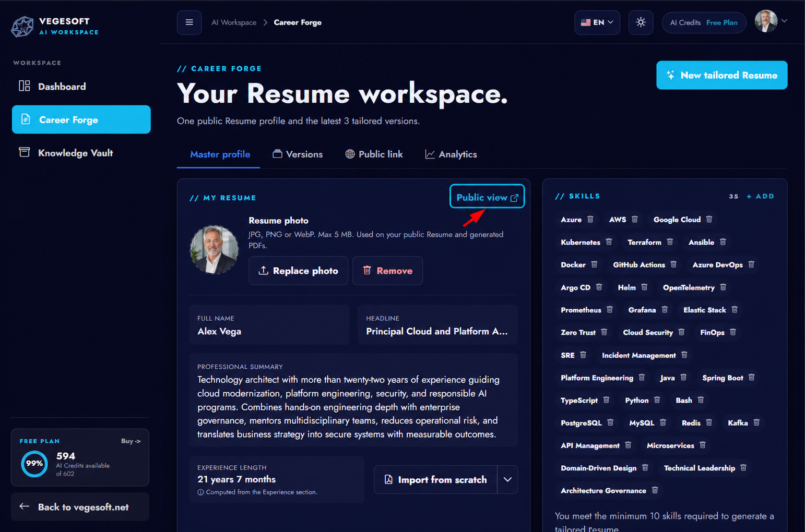Delete the Argo CD skill trash icon

pyautogui.click(x=599, y=287)
